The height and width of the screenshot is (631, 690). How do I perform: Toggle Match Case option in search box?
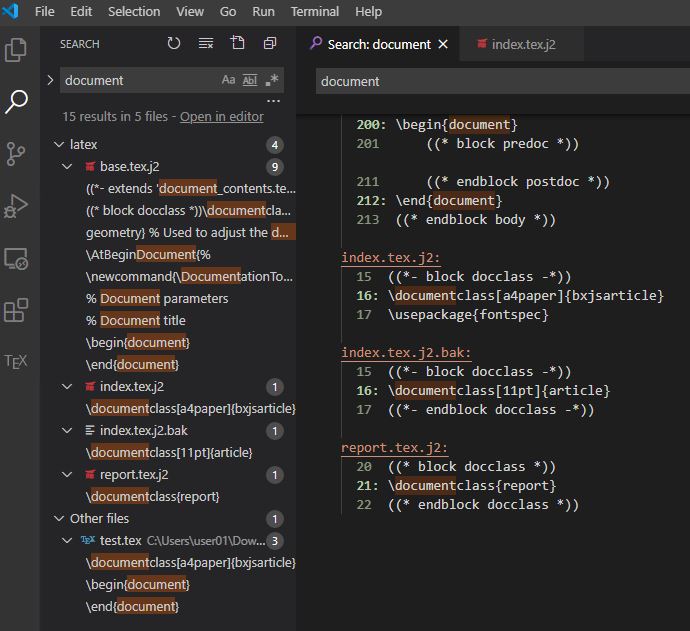[x=228, y=80]
